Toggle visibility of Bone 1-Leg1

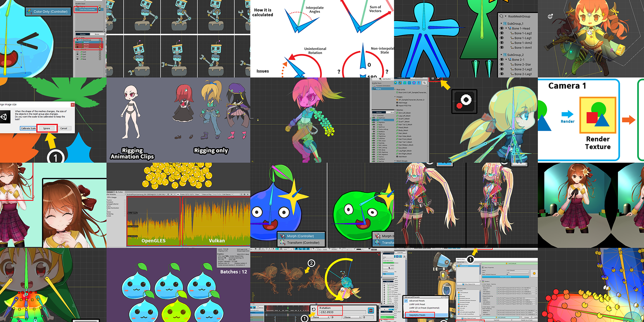click(x=502, y=38)
